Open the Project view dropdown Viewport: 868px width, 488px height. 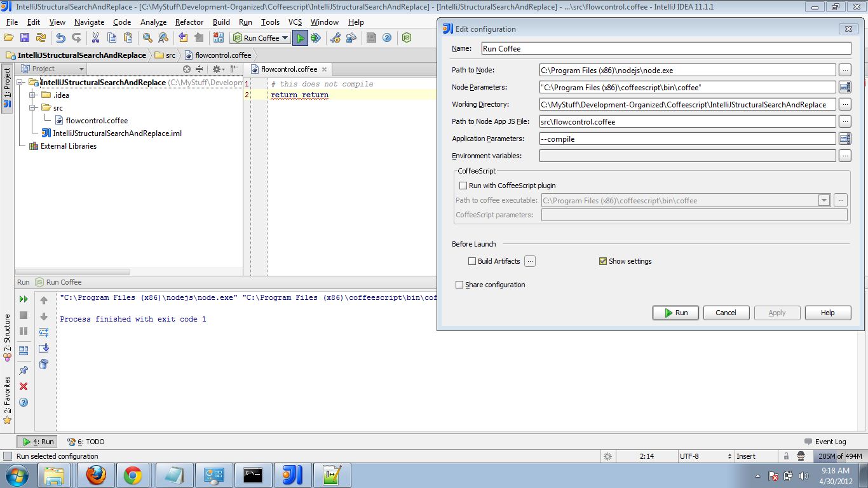pos(53,69)
